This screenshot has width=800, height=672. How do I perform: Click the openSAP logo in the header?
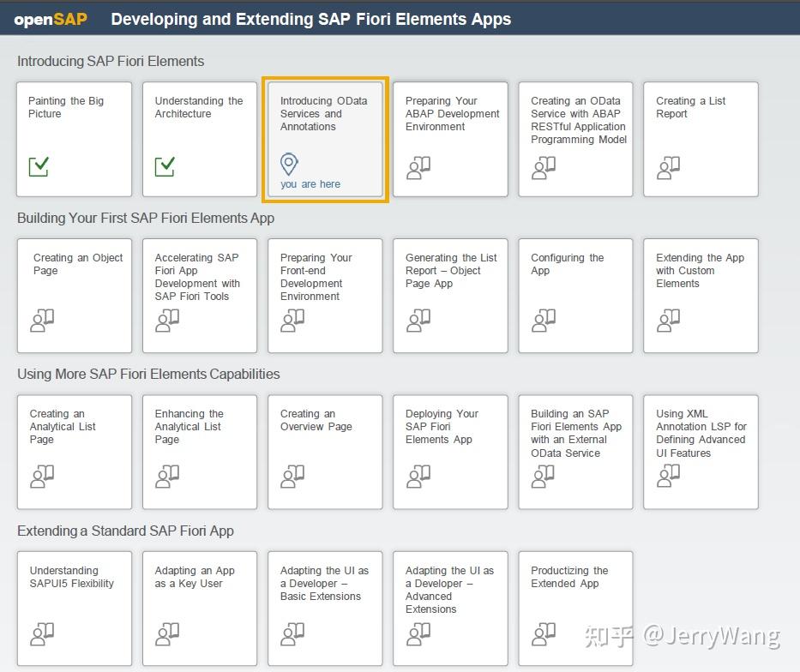point(49,18)
